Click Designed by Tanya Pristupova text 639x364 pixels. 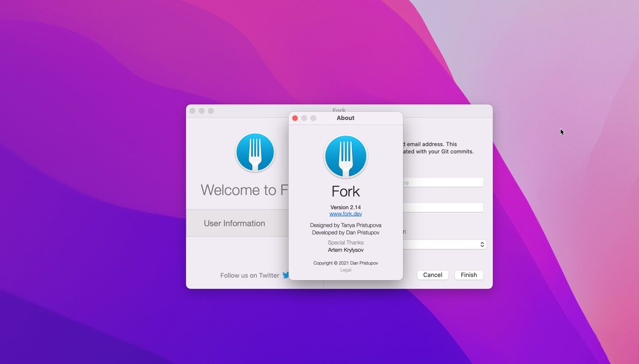click(345, 225)
